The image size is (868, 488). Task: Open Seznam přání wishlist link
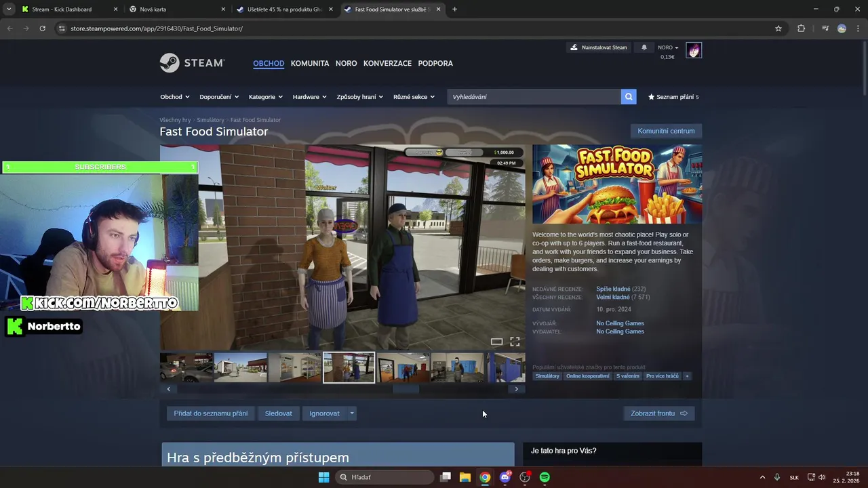click(673, 97)
